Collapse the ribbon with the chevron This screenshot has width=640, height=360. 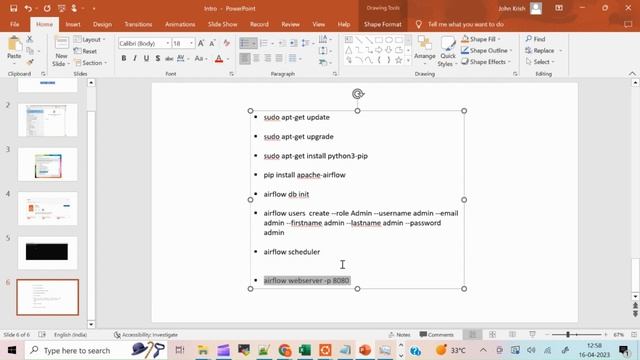point(632,74)
